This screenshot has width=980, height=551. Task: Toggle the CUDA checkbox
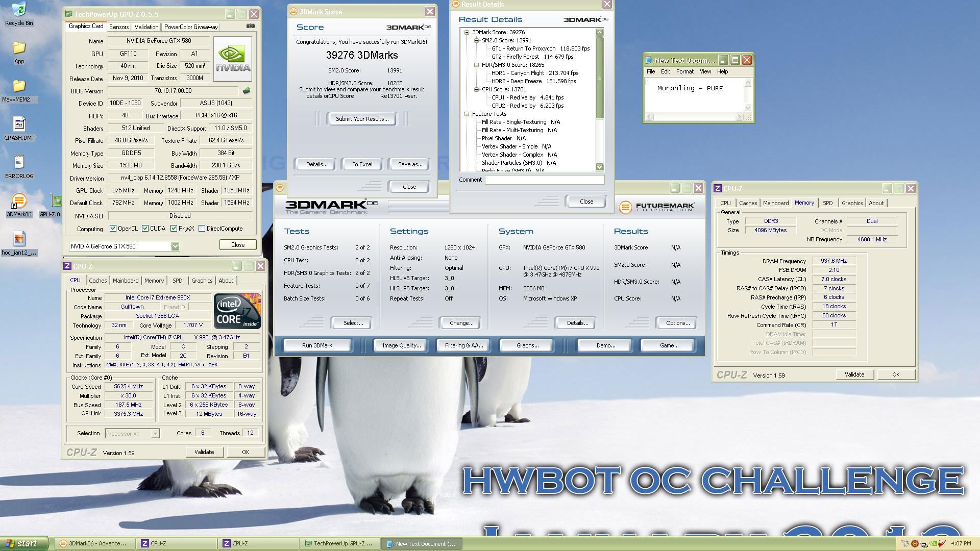145,229
